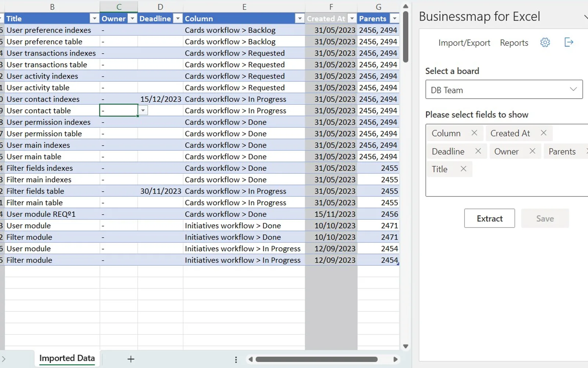This screenshot has width=588, height=368.
Task: Click the Extract button
Action: point(490,218)
